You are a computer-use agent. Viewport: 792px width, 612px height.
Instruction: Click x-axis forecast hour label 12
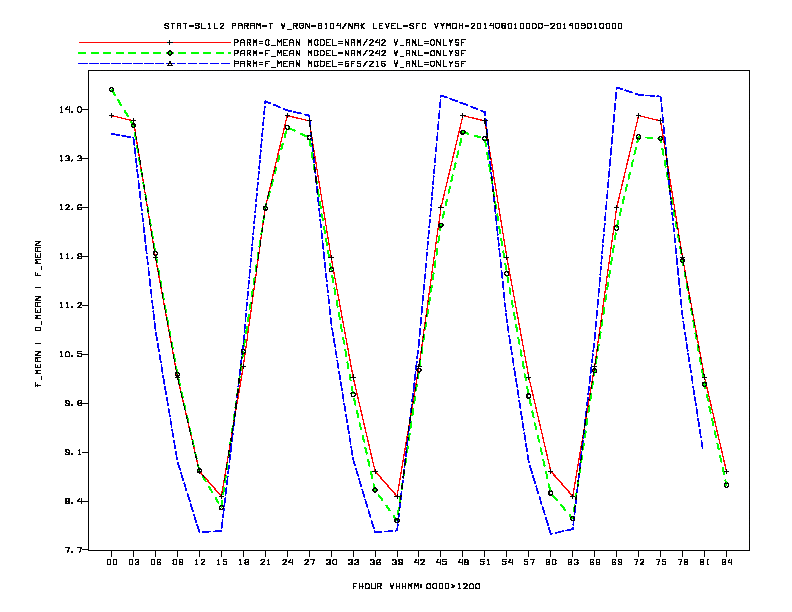[200, 562]
